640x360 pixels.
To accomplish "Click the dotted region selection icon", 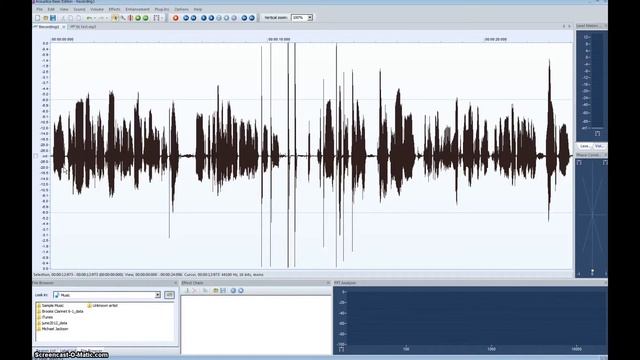I will click(x=156, y=18).
